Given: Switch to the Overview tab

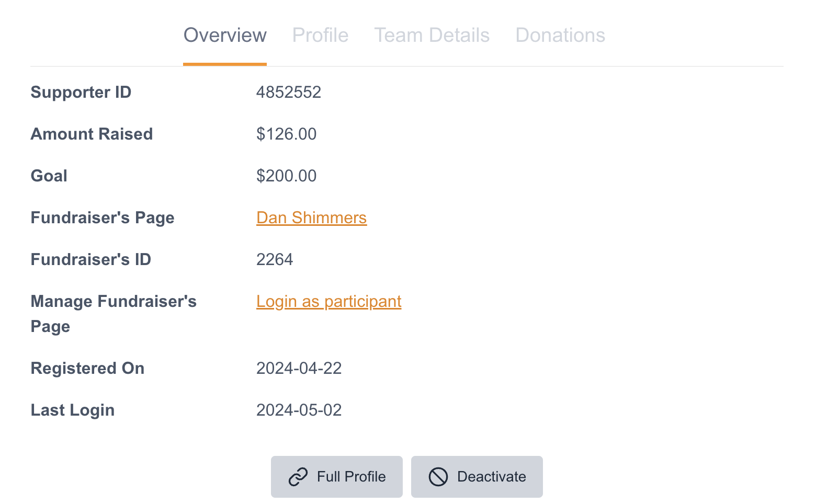Looking at the screenshot, I should tap(225, 36).
